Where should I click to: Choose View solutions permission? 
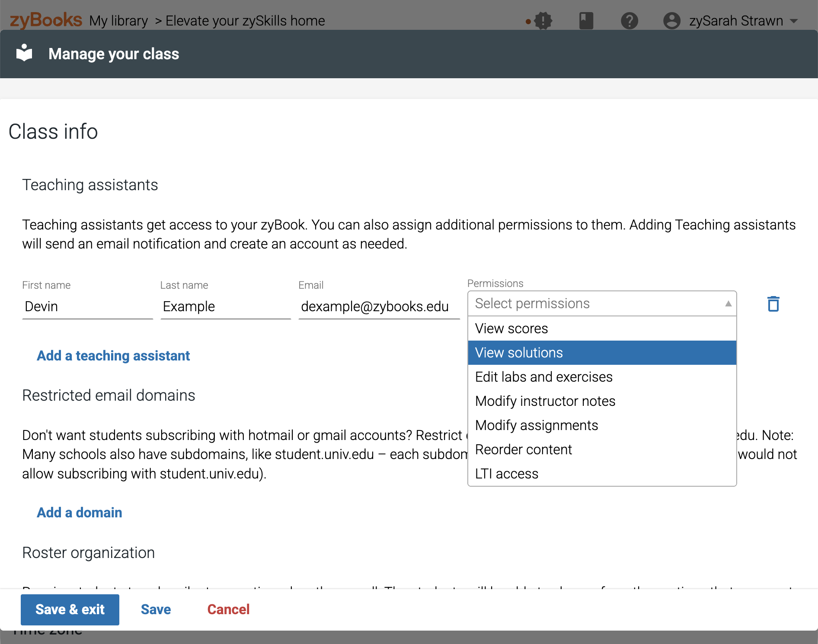tap(602, 353)
